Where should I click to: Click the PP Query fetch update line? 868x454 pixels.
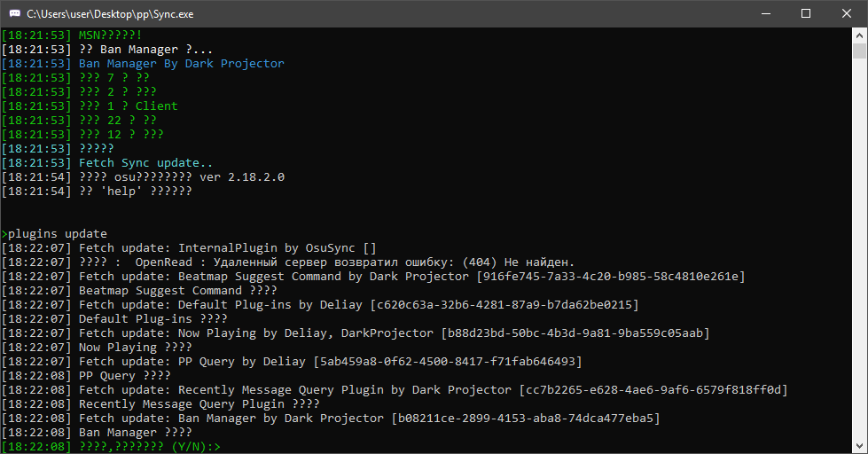coord(292,362)
